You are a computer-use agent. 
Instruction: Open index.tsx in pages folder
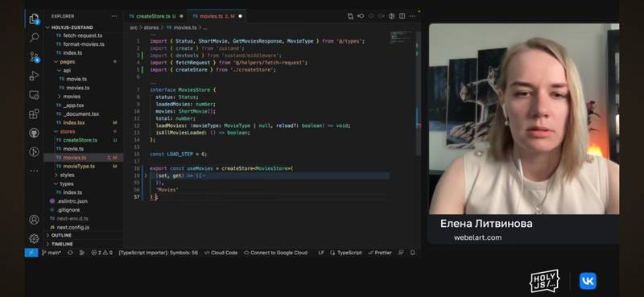tap(74, 122)
